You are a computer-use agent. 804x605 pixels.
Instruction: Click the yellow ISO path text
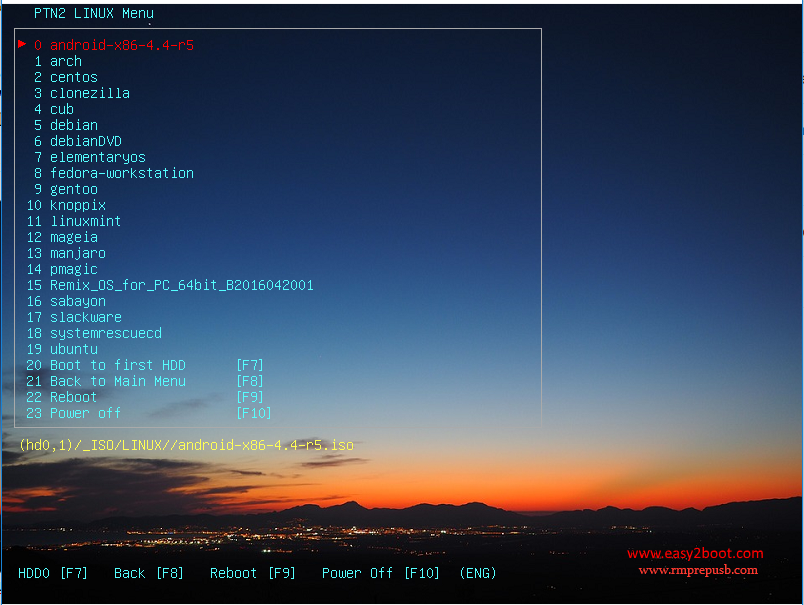pos(186,445)
